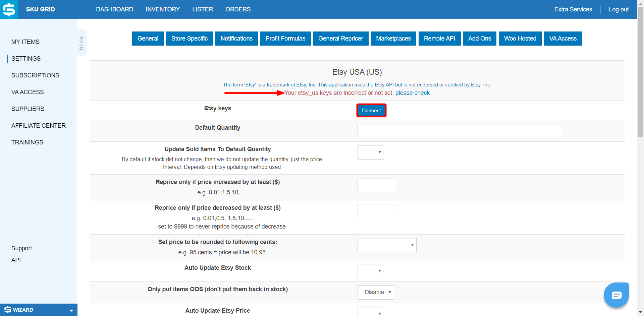The width and height of the screenshot is (644, 316).
Task: Switch to the Marketplaces tab
Action: point(393,39)
